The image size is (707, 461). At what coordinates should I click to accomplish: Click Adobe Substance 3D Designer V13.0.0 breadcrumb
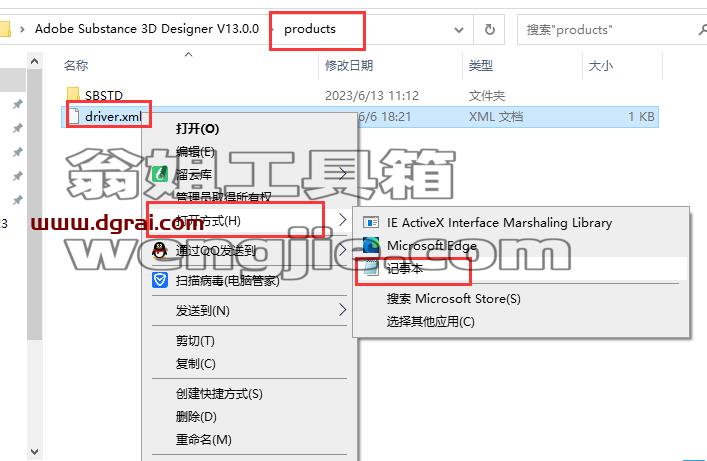[x=147, y=29]
